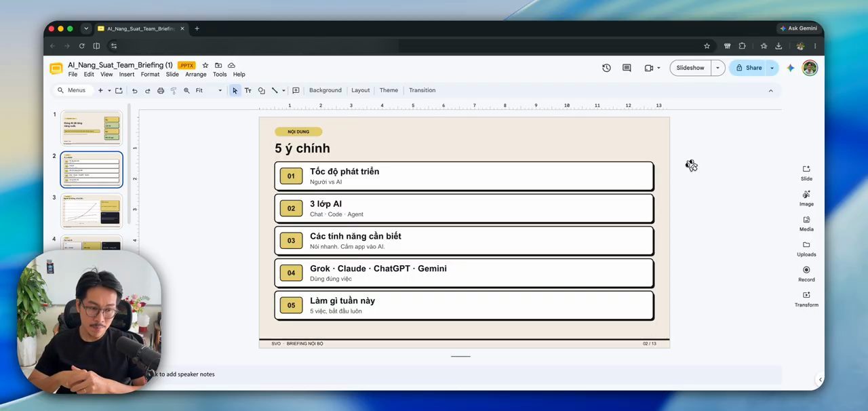Open version history clock icon
The width and height of the screenshot is (868, 411).
pos(606,68)
